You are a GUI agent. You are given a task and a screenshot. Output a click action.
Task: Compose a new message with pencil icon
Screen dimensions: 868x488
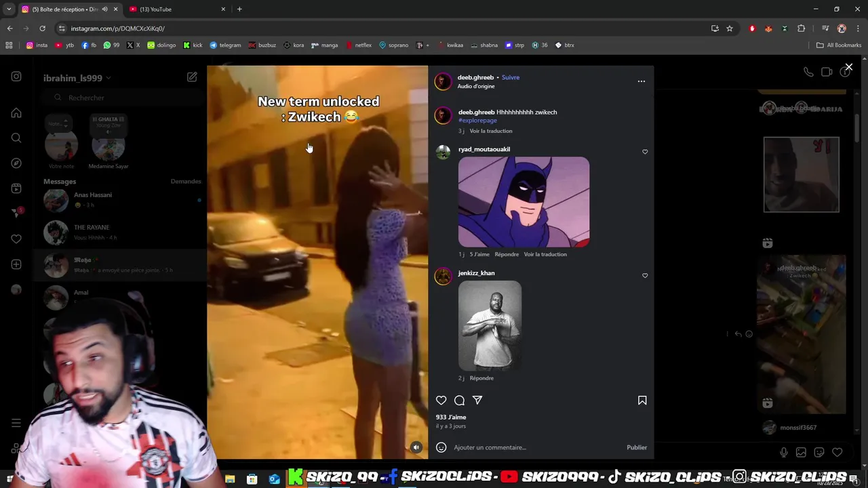pos(192,77)
